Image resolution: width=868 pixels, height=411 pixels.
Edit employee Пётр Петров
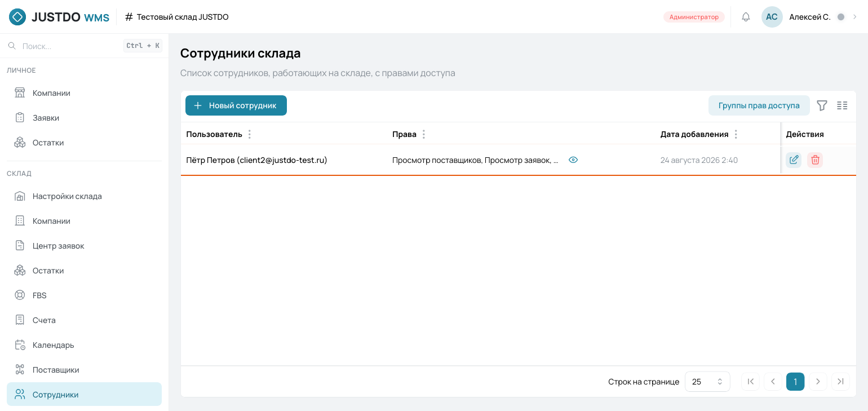tap(794, 160)
